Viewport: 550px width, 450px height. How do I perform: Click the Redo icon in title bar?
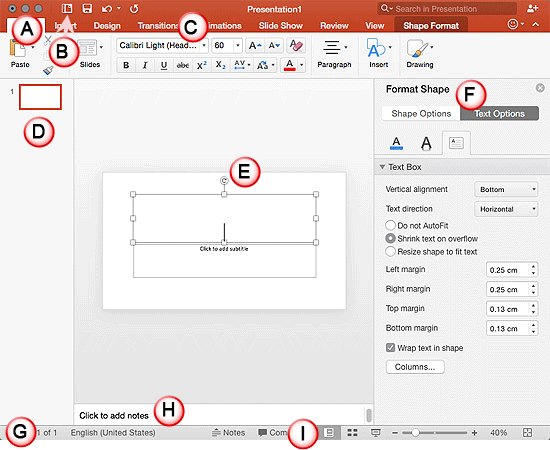[134, 9]
